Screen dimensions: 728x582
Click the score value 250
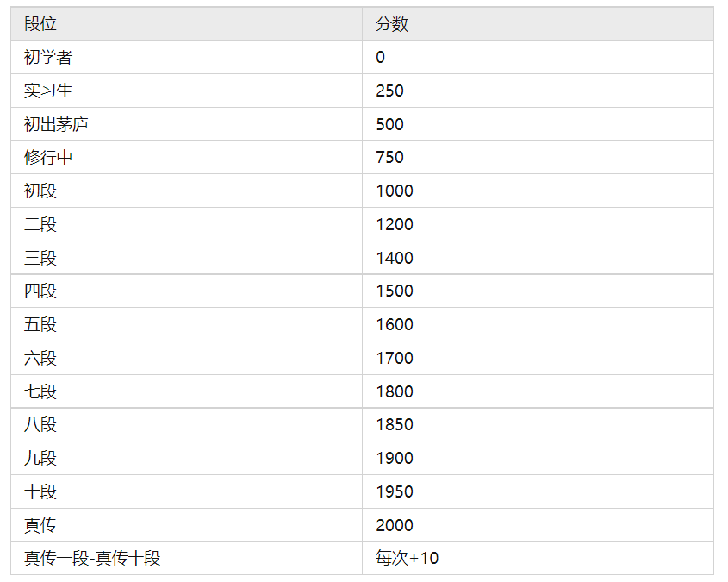pos(389,91)
